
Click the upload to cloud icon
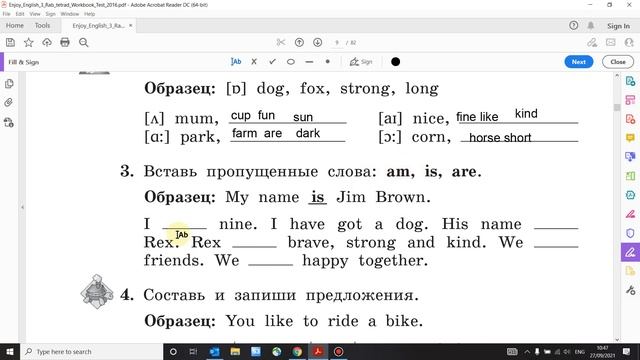pyautogui.click(x=47, y=42)
